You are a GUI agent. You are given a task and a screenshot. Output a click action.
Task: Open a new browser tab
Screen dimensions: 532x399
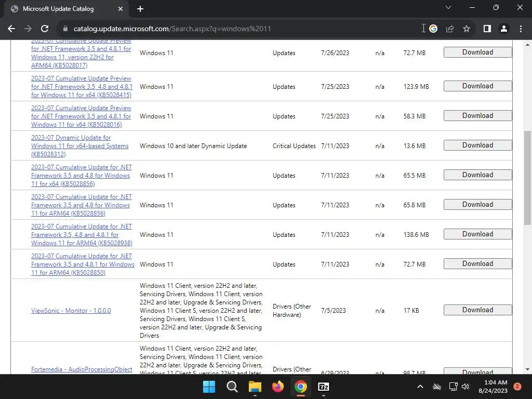click(x=140, y=9)
